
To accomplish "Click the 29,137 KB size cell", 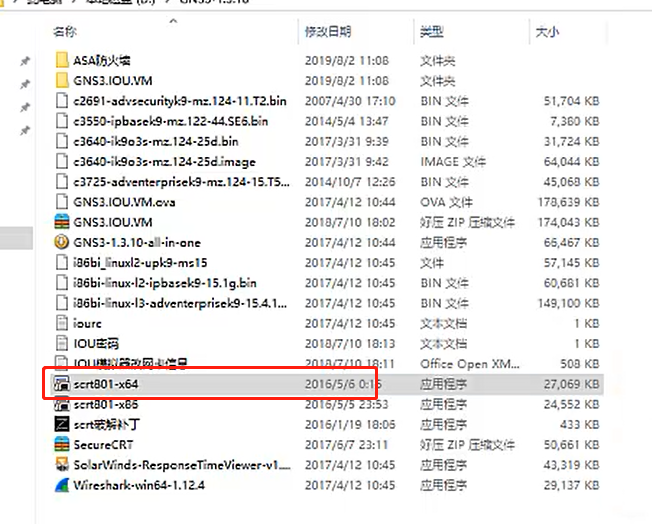I will (571, 485).
